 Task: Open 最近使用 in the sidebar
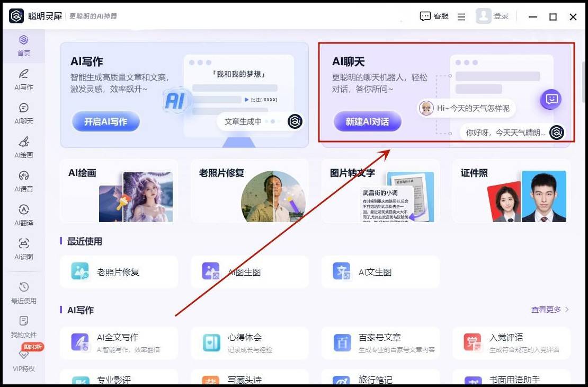(23, 293)
